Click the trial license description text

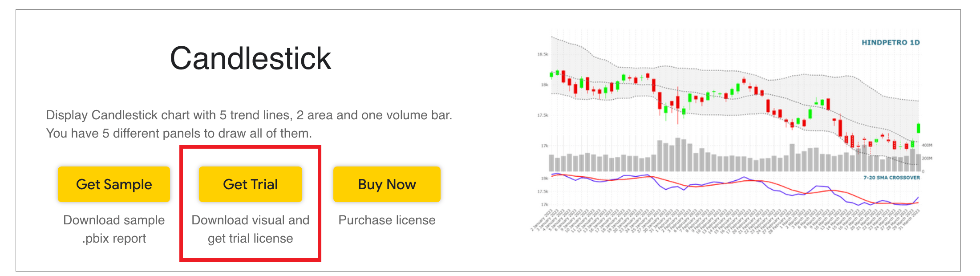coord(250,229)
